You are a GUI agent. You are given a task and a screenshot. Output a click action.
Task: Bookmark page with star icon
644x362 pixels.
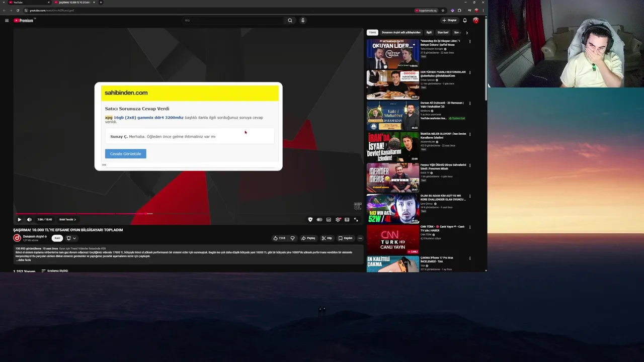(443, 11)
